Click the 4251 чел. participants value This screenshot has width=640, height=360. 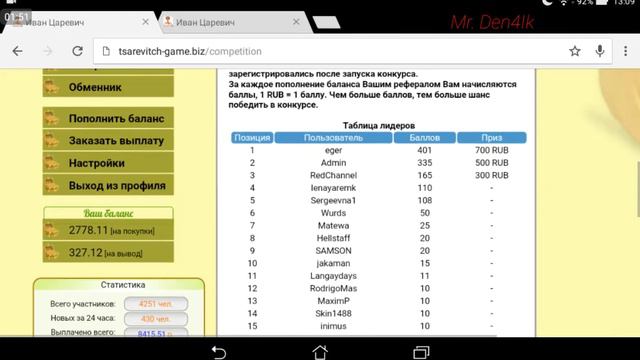pyautogui.click(x=156, y=304)
